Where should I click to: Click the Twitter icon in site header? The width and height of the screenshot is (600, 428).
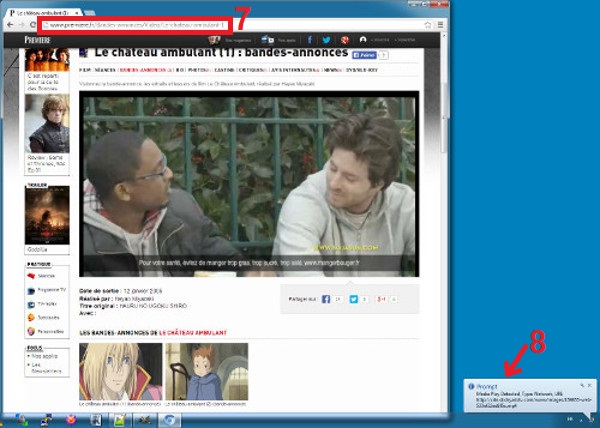(x=328, y=40)
